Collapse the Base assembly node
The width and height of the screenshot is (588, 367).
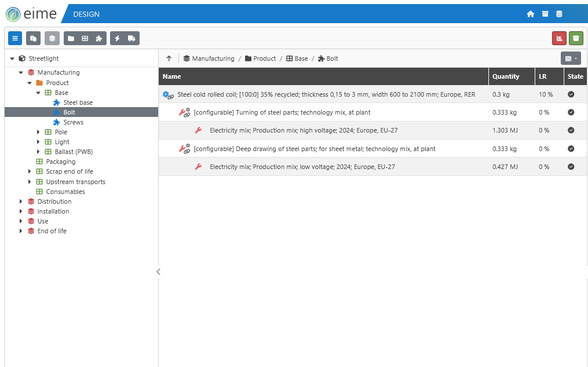(38, 93)
